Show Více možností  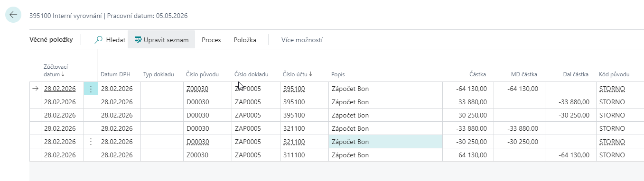tap(302, 40)
